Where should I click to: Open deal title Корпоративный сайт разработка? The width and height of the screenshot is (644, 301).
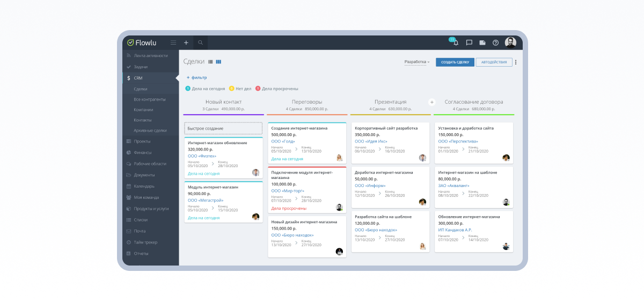[386, 128]
